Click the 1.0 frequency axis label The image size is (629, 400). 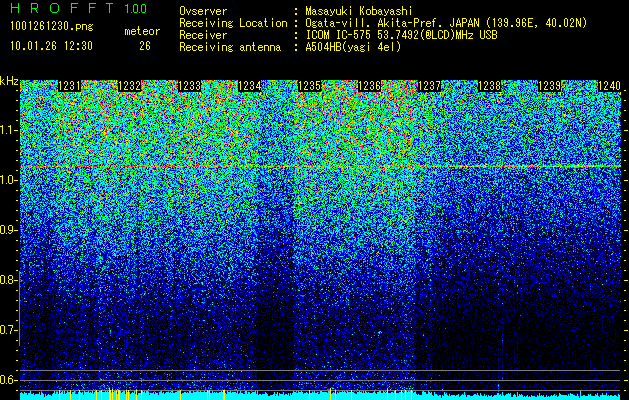9,180
